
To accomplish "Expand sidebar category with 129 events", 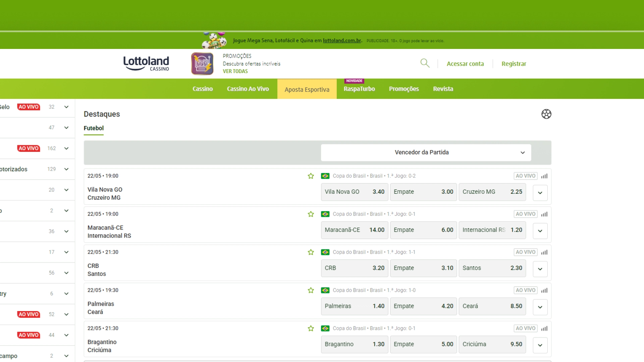I will [66, 169].
